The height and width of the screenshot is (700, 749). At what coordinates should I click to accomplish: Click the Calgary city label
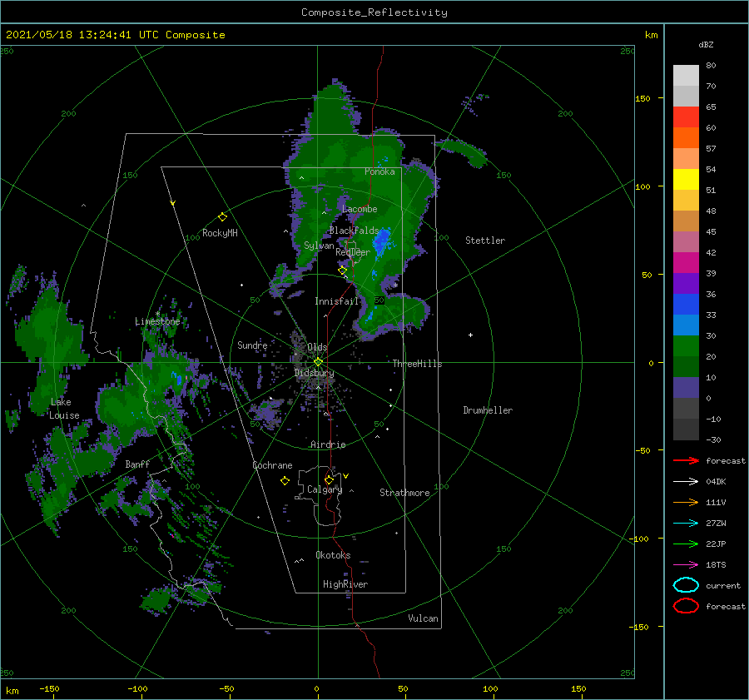click(325, 489)
